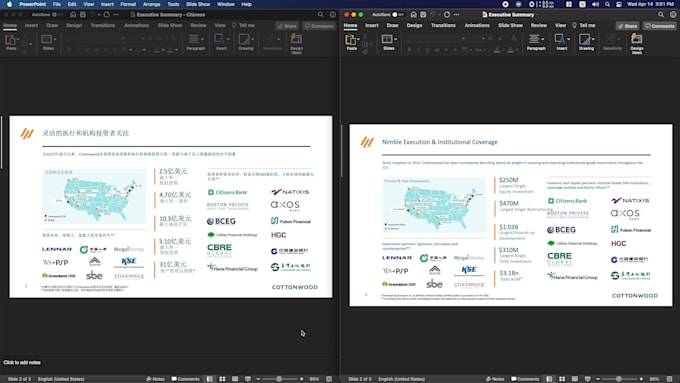Click Paste icon in Executive Summary window
Image resolution: width=680 pixels, height=383 pixels.
(350, 40)
